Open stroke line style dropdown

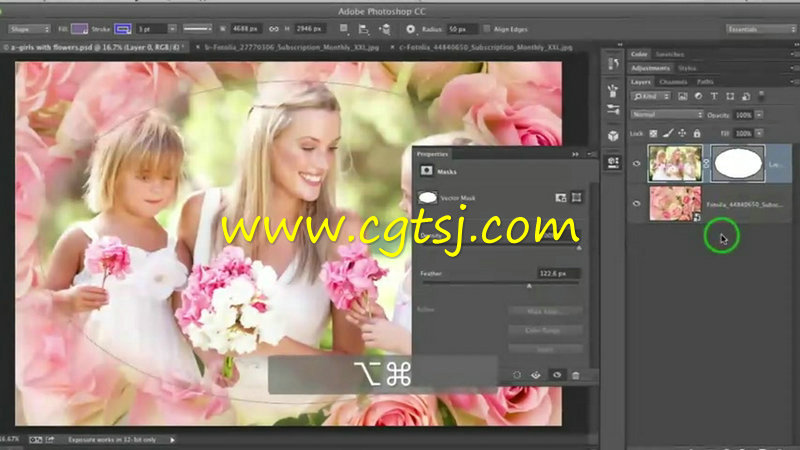[198, 29]
